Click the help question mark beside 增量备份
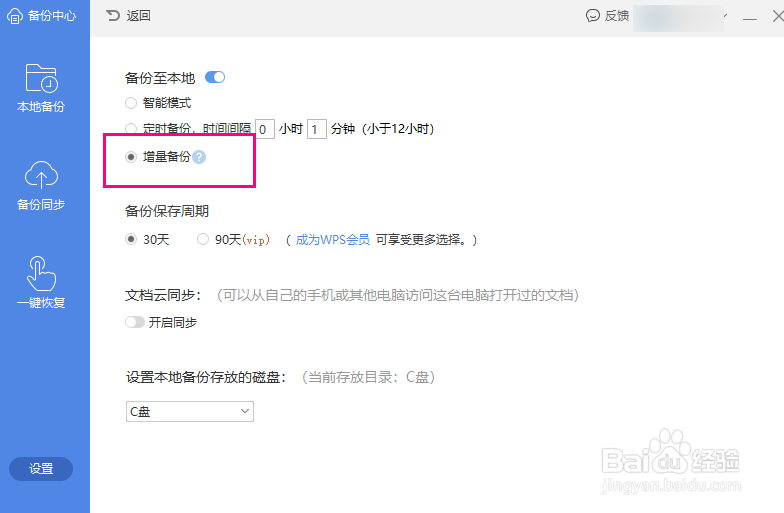 (199, 157)
